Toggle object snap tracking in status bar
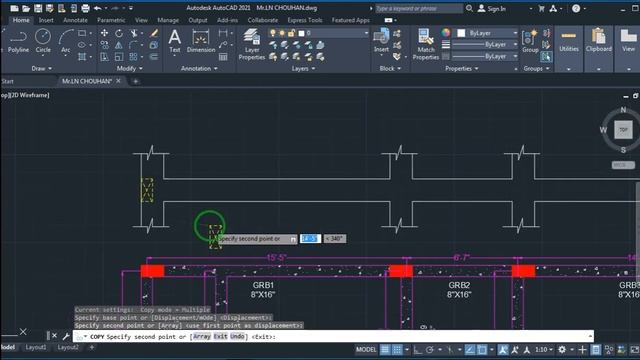This screenshot has height=360, width=640. pyautogui.click(x=470, y=350)
